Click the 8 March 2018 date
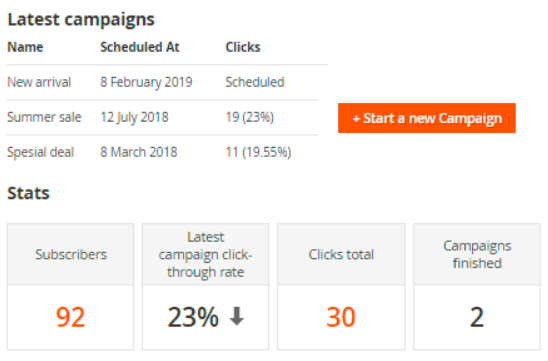The image size is (548, 361). [x=139, y=152]
